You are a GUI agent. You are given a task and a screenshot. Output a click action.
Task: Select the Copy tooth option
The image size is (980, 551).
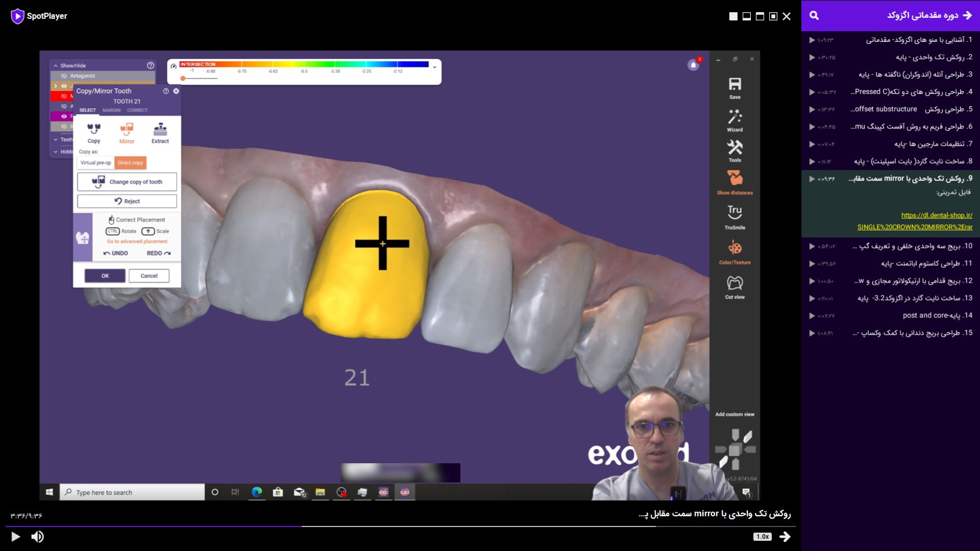(x=94, y=133)
